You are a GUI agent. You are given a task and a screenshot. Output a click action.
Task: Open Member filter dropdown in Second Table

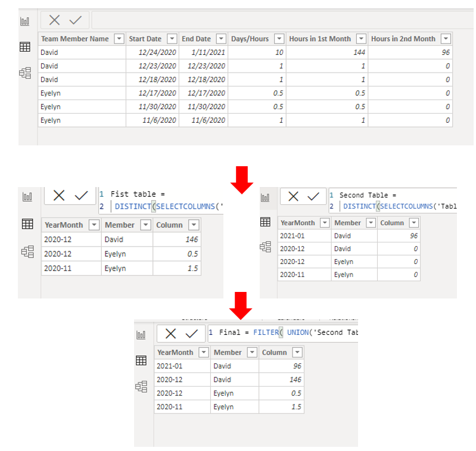pyautogui.click(x=371, y=222)
